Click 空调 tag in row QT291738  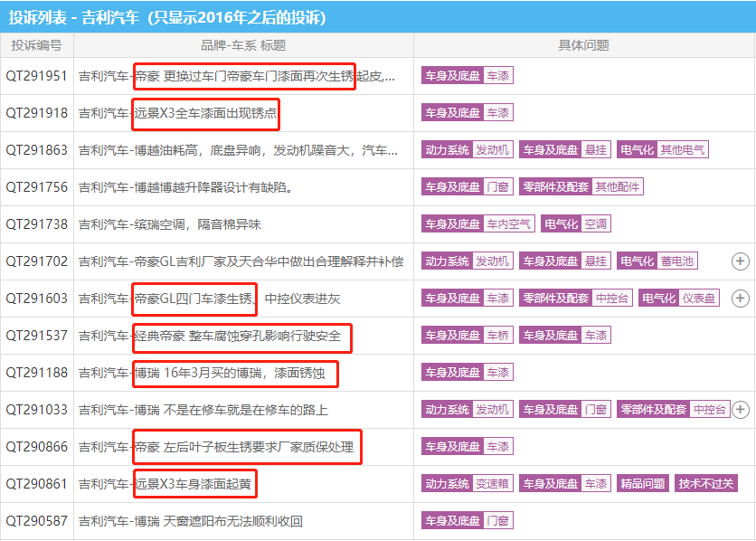pos(596,224)
